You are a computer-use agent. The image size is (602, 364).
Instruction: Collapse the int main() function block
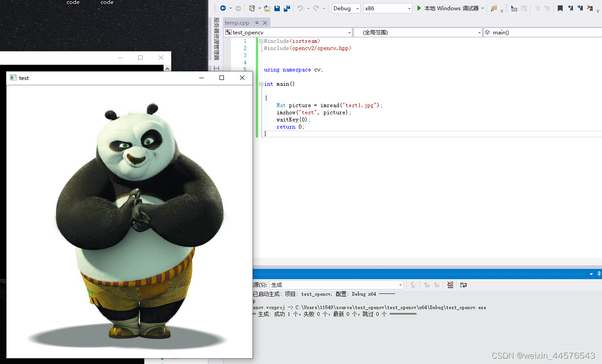pos(261,84)
